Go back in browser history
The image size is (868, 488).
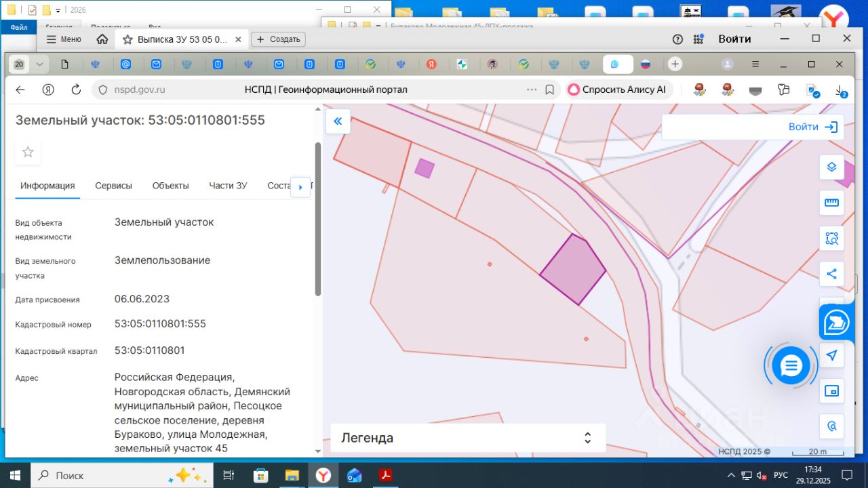[x=20, y=89]
